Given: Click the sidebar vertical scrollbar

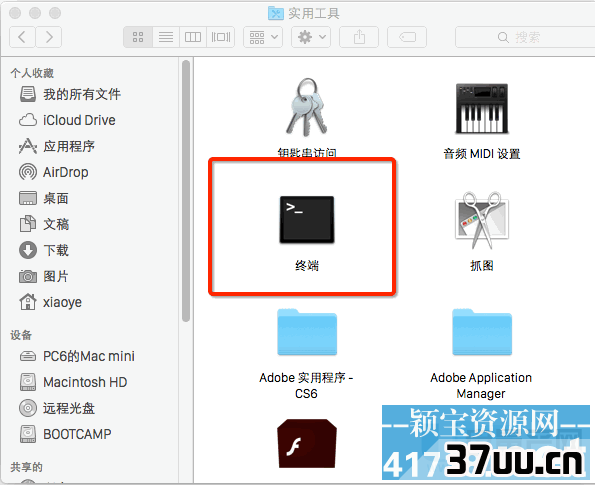Looking at the screenshot, I should [x=186, y=191].
